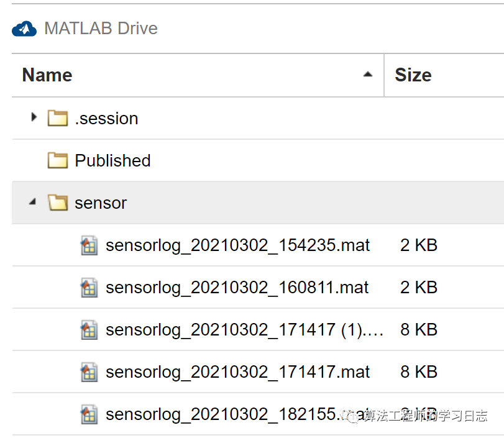Click the sensor folder icon
504x438 pixels.
point(58,203)
